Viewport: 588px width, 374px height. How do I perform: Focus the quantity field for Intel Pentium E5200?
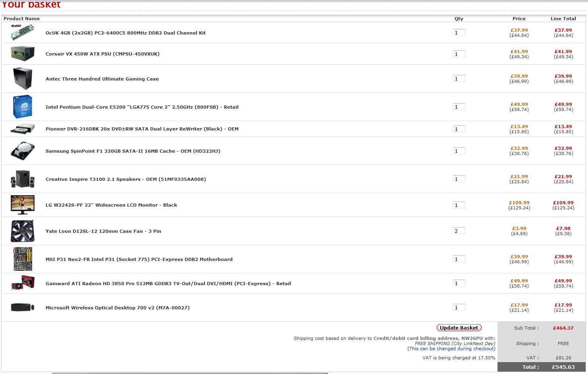pyautogui.click(x=459, y=107)
